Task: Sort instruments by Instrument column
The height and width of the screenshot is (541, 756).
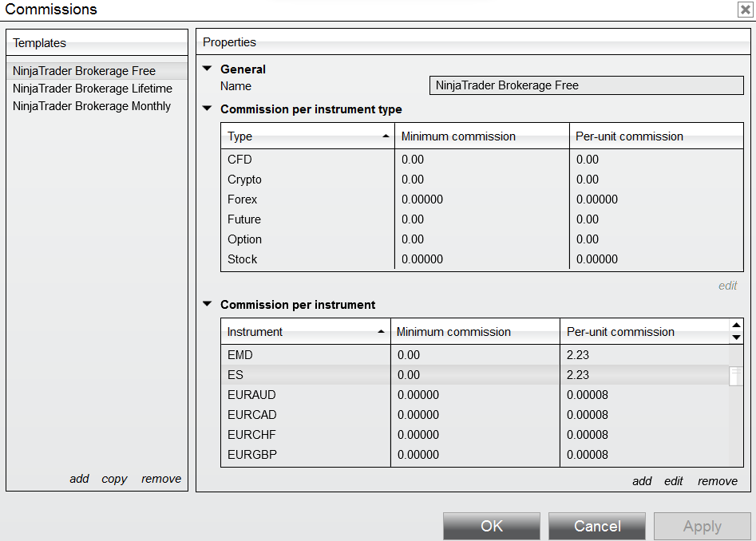Action: click(306, 332)
